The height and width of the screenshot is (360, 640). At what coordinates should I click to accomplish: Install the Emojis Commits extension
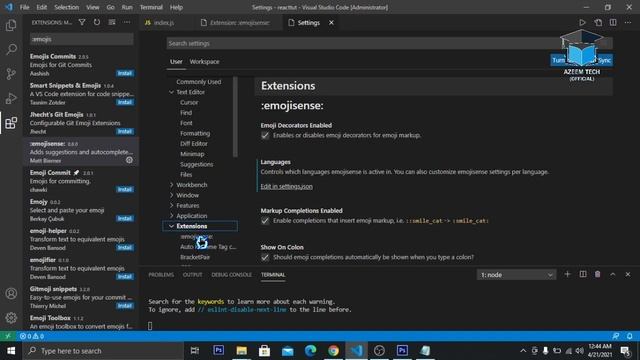pyautogui.click(x=125, y=73)
